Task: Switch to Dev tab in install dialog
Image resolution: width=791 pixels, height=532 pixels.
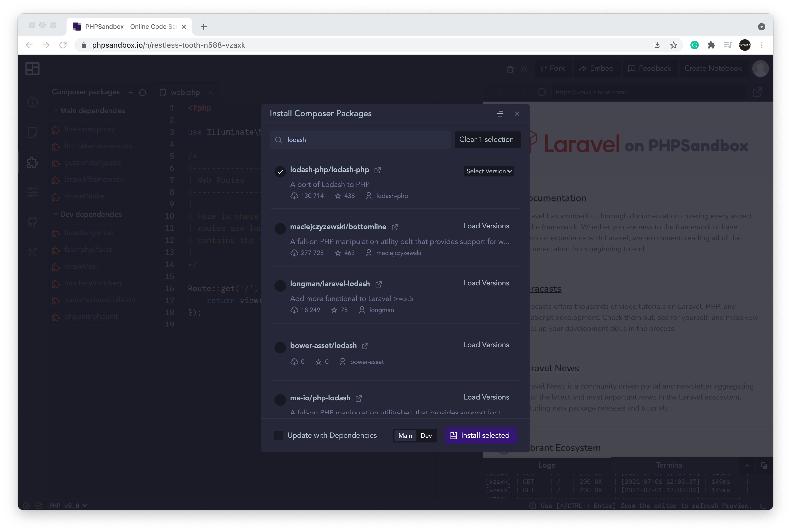Action: click(x=426, y=435)
